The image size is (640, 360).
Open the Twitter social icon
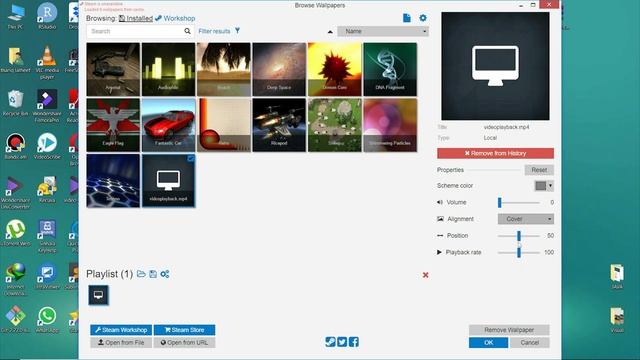click(342, 342)
